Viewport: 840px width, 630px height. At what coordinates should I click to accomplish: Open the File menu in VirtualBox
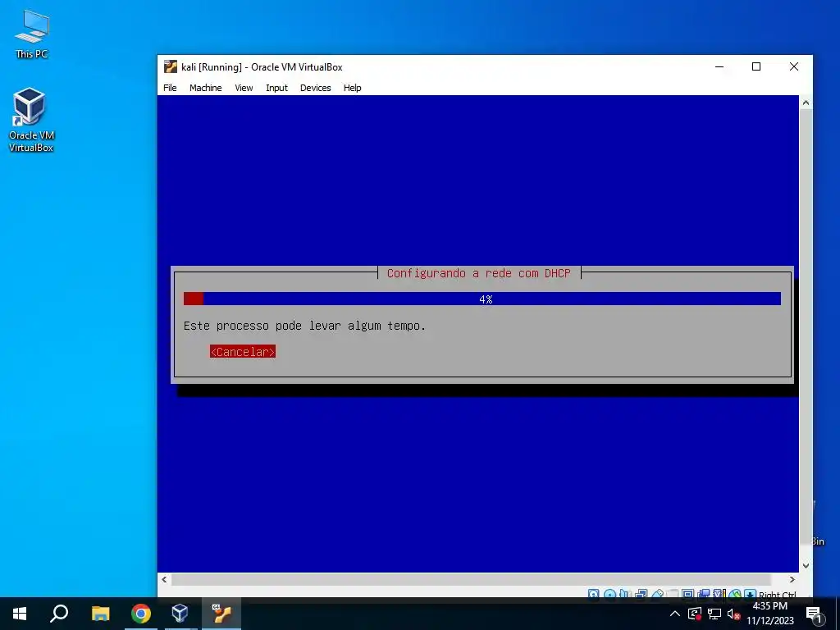point(170,88)
